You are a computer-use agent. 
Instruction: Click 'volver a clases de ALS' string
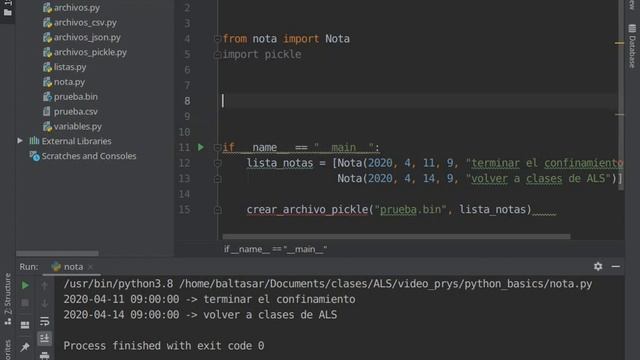[x=538, y=179]
